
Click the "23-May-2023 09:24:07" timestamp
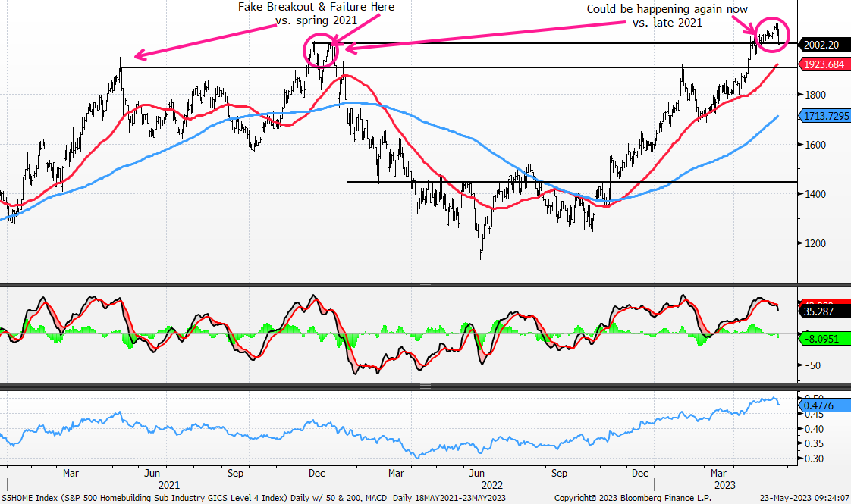804,498
